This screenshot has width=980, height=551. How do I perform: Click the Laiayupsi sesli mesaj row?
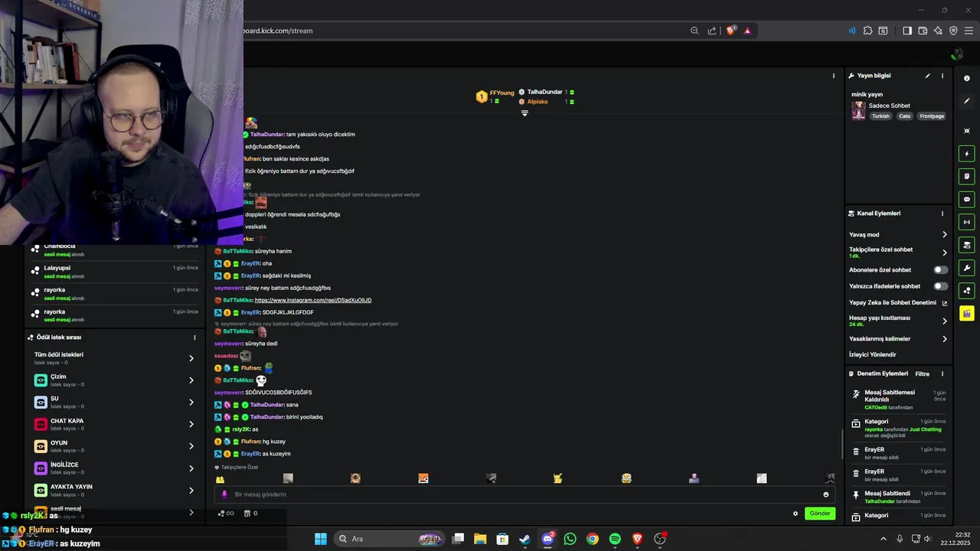(x=115, y=272)
